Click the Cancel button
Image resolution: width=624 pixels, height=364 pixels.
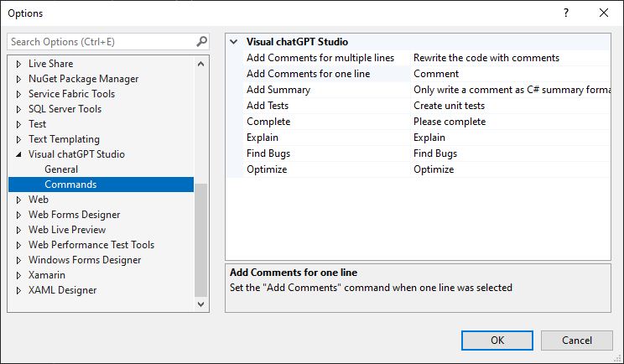click(577, 340)
